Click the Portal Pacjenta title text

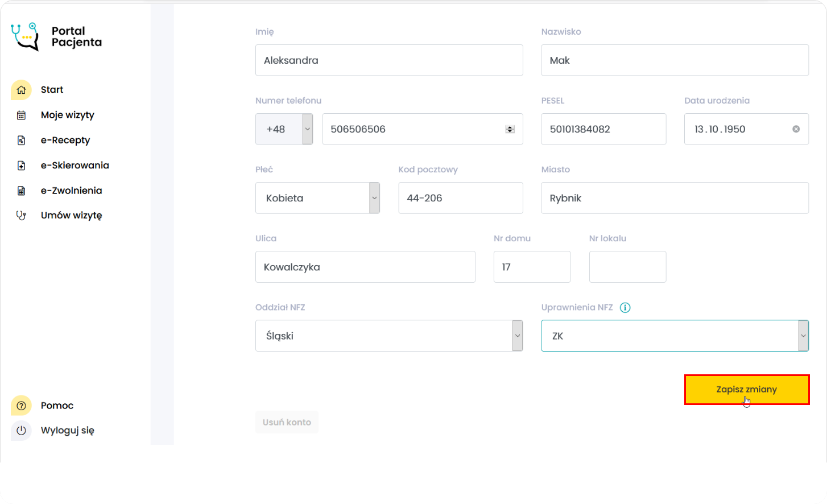pos(77,36)
